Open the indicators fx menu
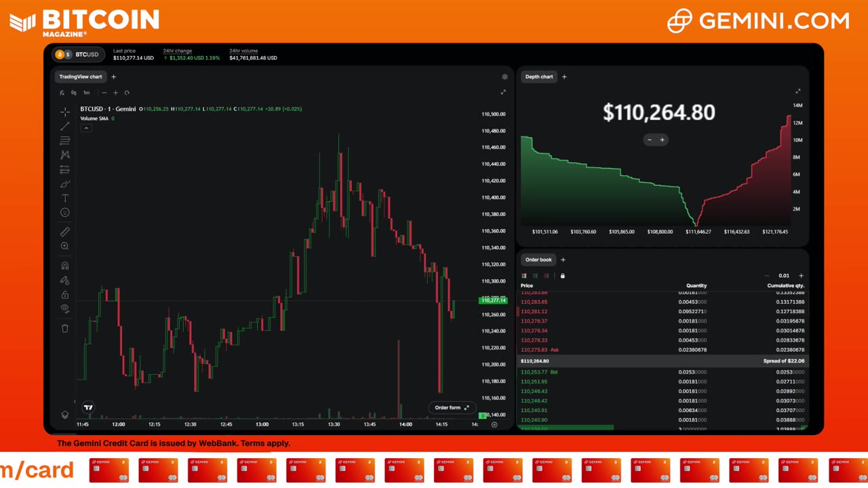The width and height of the screenshot is (868, 488). pos(62,93)
